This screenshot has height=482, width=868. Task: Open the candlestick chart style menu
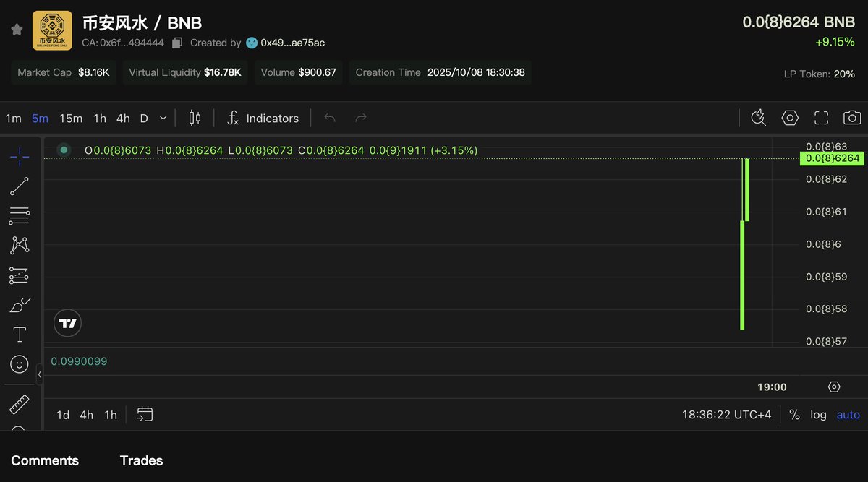click(195, 118)
